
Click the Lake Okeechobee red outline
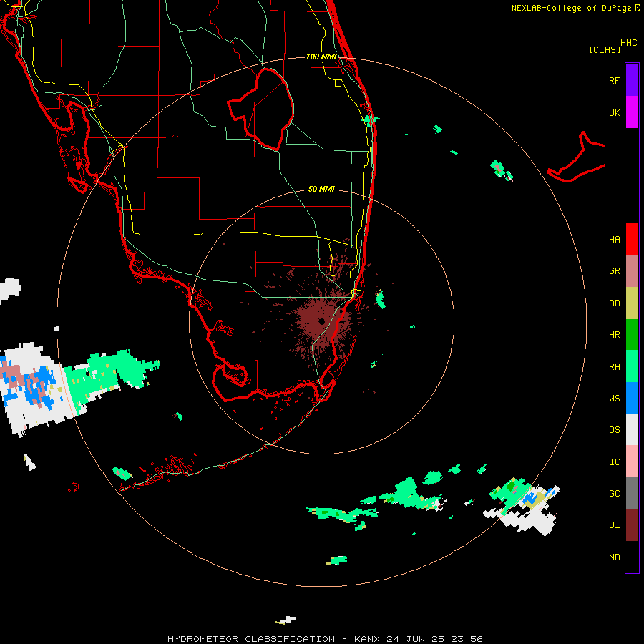(260, 109)
